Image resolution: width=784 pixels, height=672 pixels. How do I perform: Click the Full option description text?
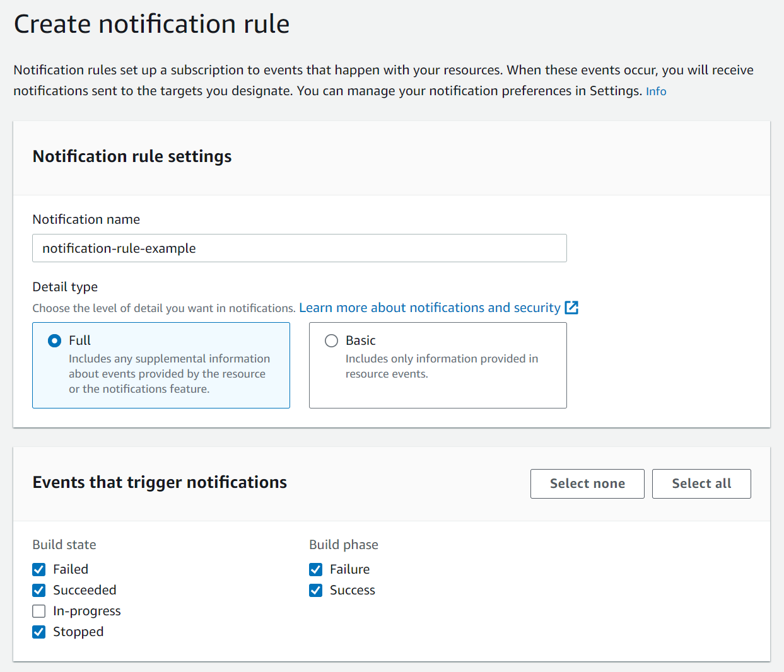click(169, 374)
